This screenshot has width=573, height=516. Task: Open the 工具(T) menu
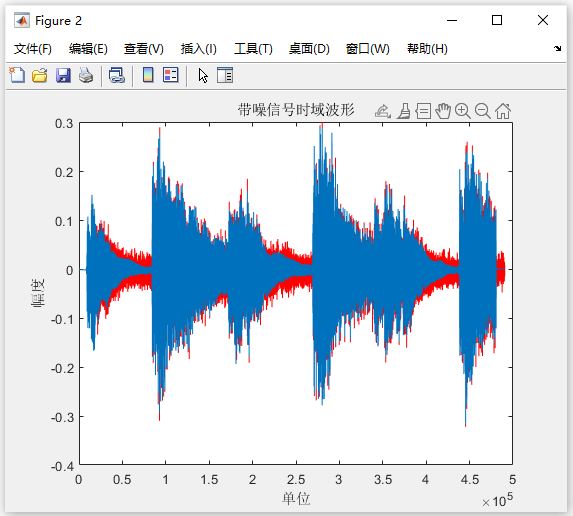click(253, 49)
